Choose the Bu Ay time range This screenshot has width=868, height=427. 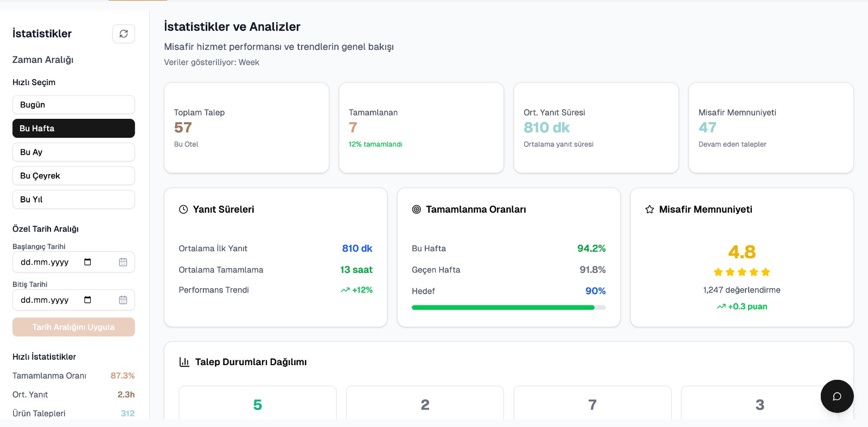tap(74, 152)
